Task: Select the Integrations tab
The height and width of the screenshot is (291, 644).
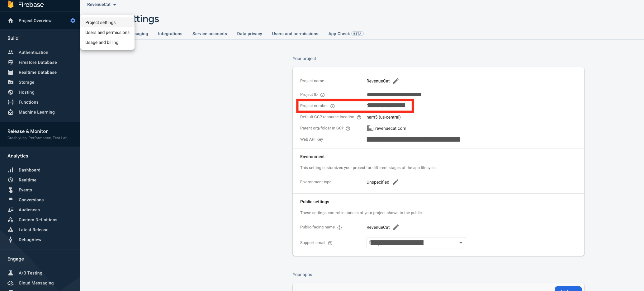Action: click(170, 34)
